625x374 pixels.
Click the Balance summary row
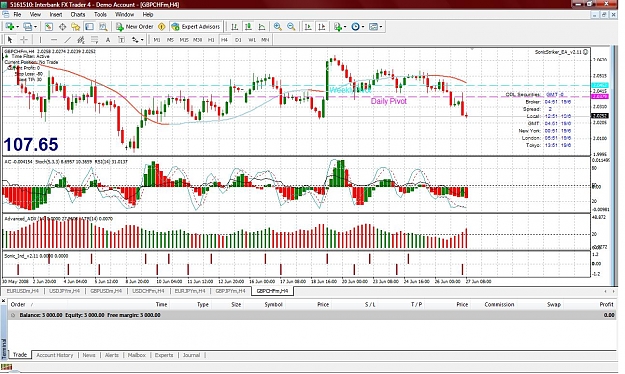point(312,315)
